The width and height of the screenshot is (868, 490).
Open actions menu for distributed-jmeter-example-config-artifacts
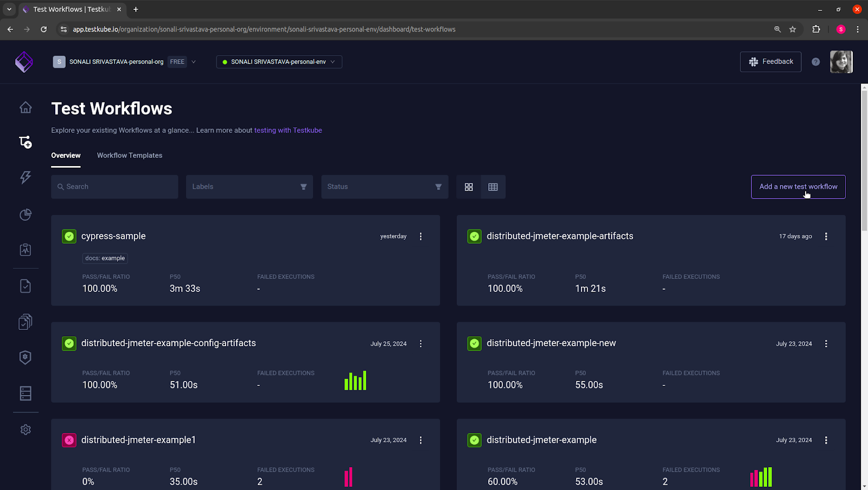[x=420, y=344]
